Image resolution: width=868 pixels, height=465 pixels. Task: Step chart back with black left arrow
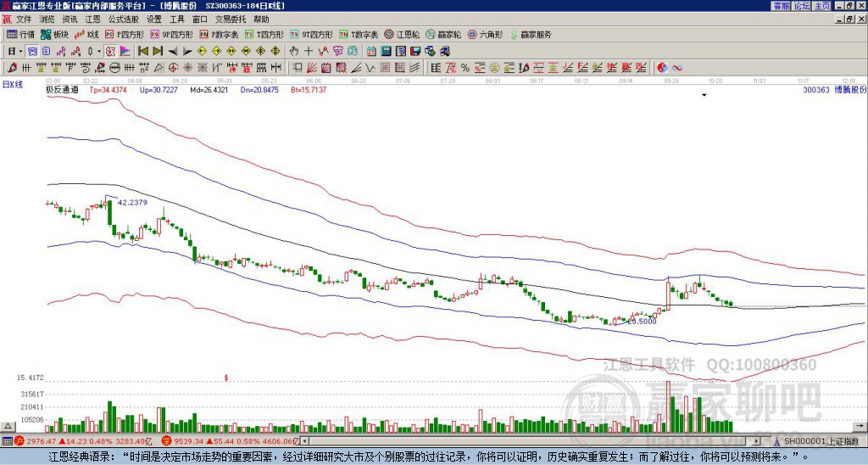pyautogui.click(x=173, y=52)
